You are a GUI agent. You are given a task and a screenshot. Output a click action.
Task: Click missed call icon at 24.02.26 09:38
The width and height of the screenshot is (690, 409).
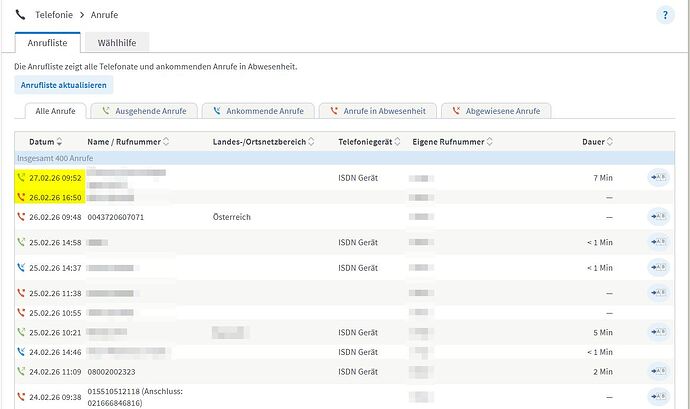(21, 397)
